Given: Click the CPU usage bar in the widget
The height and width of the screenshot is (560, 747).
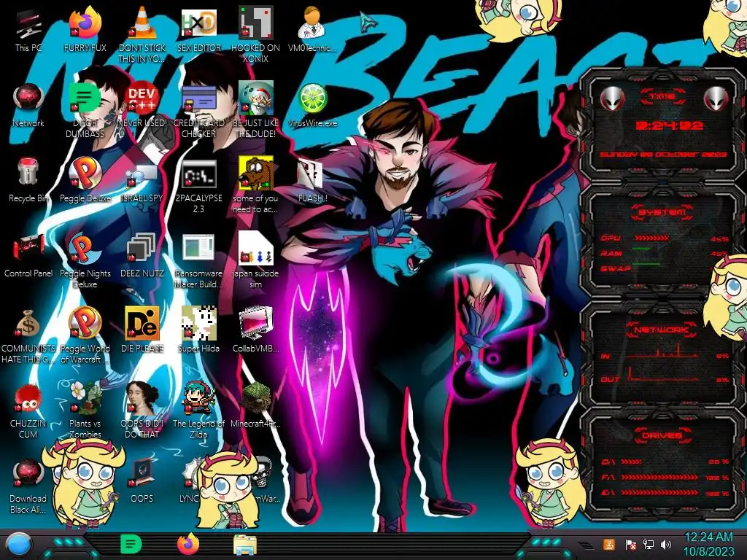Looking at the screenshot, I should (651, 238).
